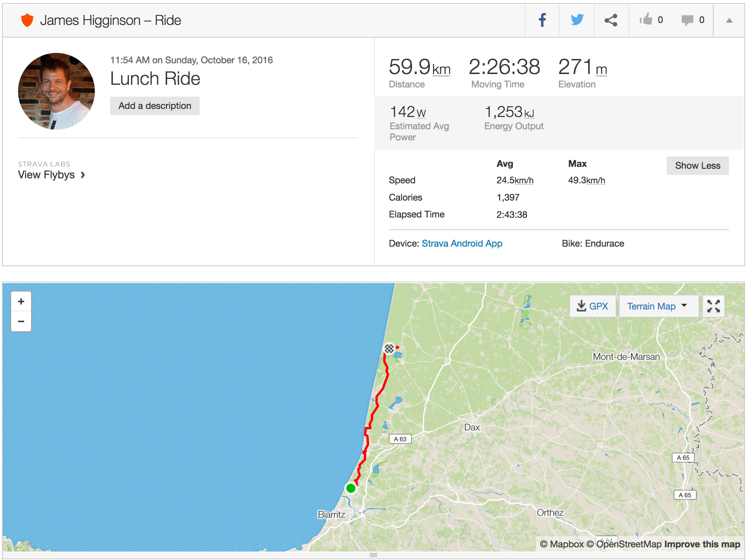Image resolution: width=747 pixels, height=560 pixels.
Task: Open the Strava Android App link
Action: [x=462, y=244]
